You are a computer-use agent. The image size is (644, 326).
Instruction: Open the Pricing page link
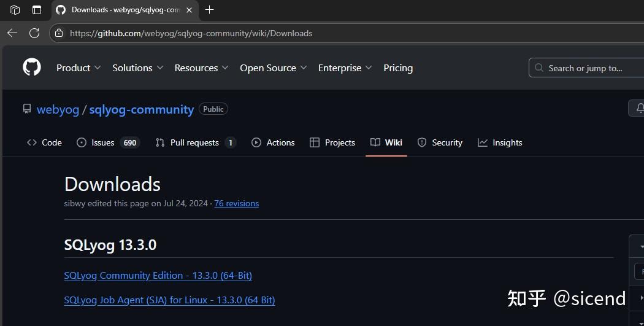(398, 68)
